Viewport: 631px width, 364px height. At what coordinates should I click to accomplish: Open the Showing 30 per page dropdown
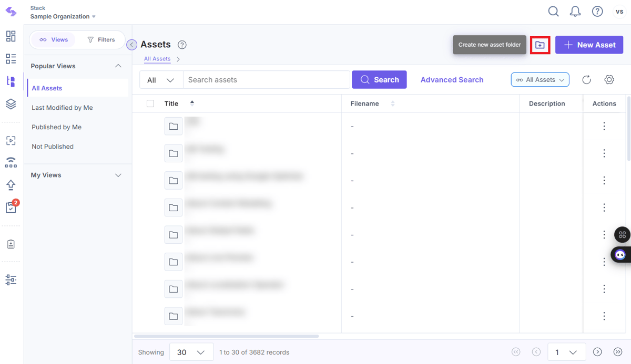(191, 352)
